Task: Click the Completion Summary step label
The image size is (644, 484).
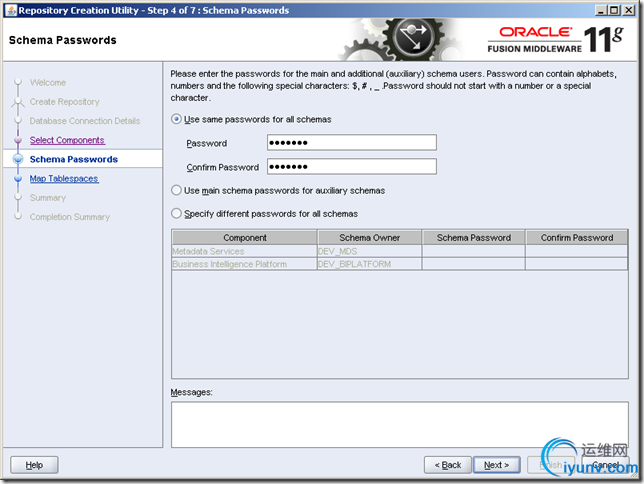Action: pyautogui.click(x=69, y=217)
